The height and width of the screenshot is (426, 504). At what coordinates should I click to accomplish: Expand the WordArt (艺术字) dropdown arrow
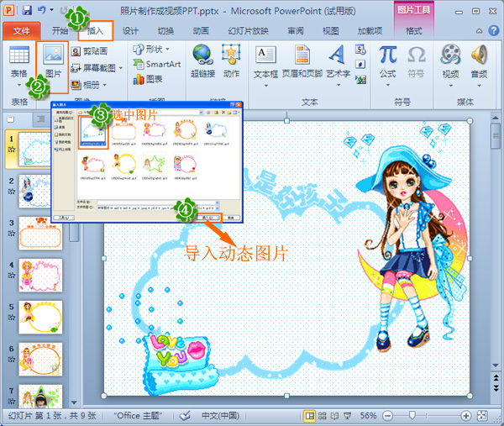pos(339,85)
